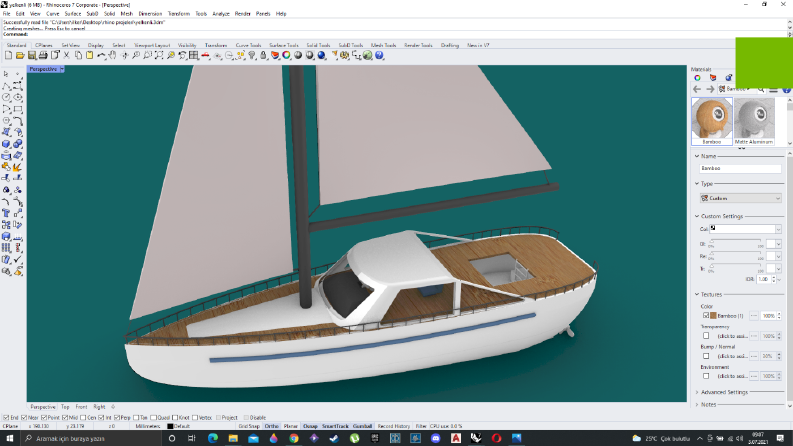The image size is (793, 446).
Task: Toggle the Gumball status bar button
Action: pos(362,426)
